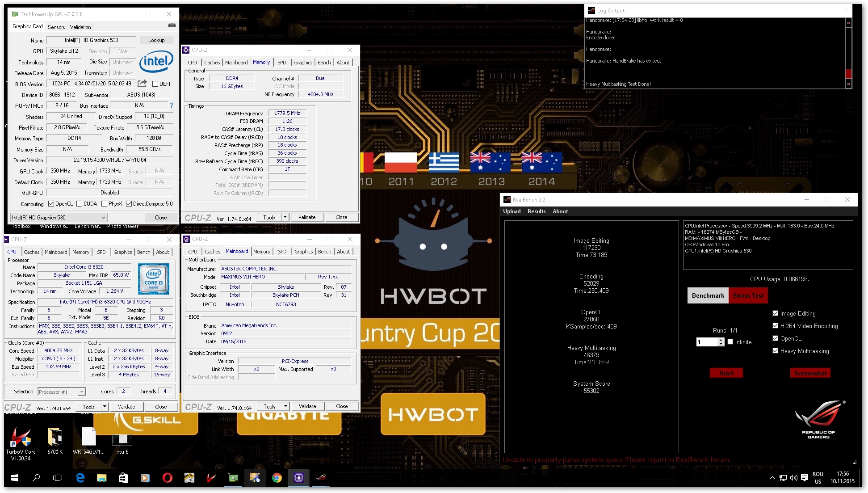
Task: Click the Lookup button in GPU-Z
Action: (x=156, y=40)
